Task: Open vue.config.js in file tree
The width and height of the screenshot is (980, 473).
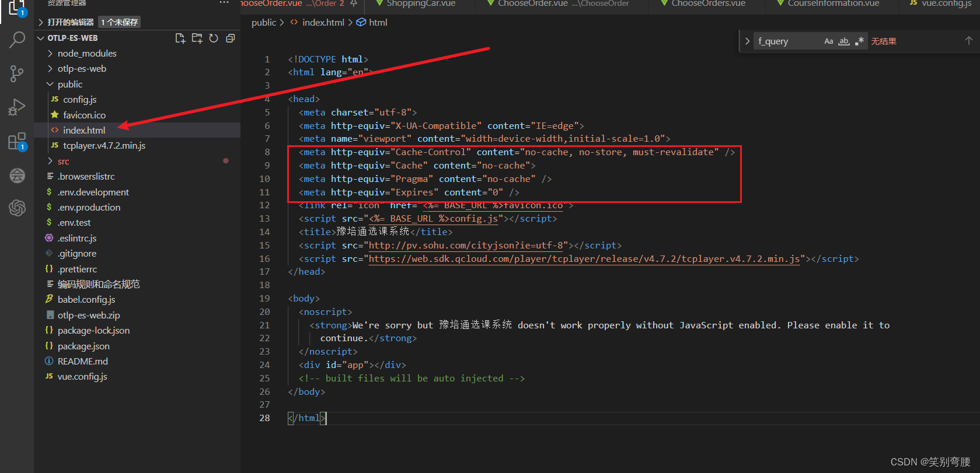Action: click(137, 376)
